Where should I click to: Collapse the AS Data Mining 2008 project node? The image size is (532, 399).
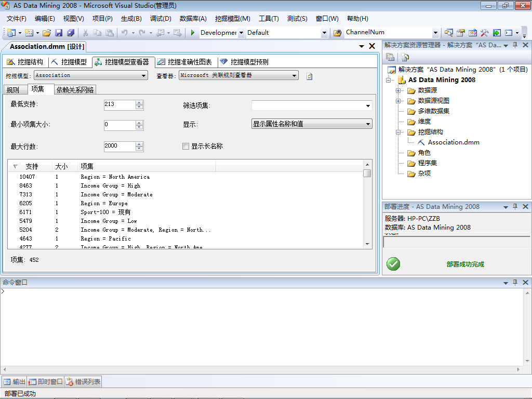point(389,81)
